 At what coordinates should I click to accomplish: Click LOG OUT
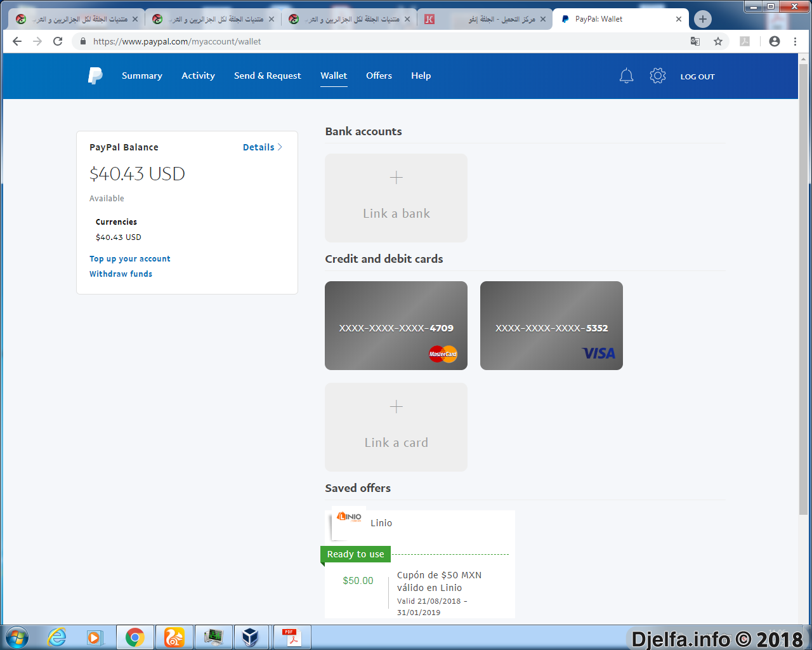click(x=698, y=77)
